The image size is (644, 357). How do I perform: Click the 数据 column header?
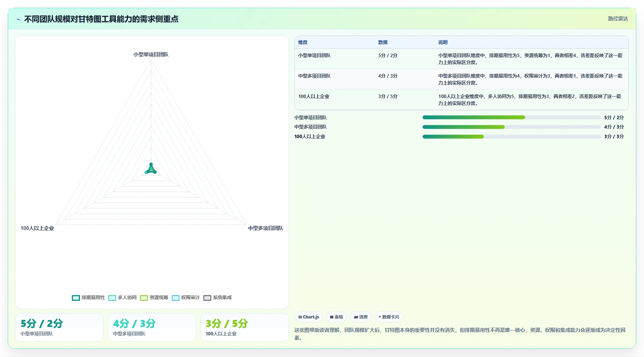tap(383, 42)
